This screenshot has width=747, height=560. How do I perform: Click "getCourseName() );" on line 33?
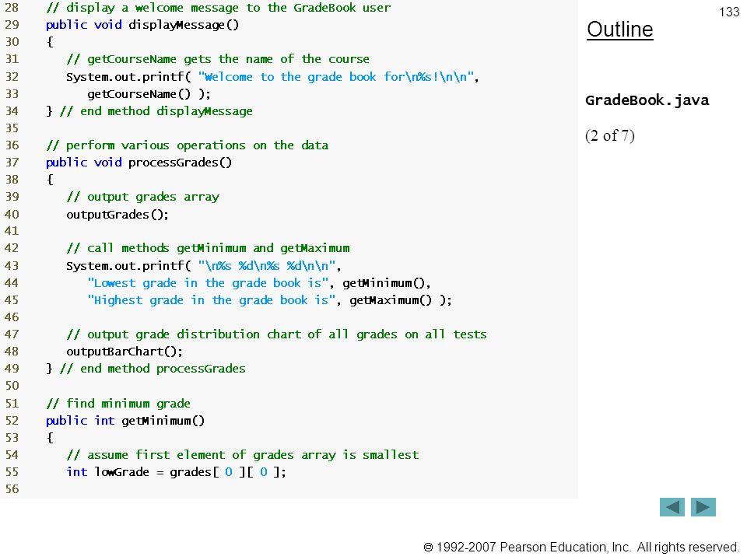pos(149,94)
